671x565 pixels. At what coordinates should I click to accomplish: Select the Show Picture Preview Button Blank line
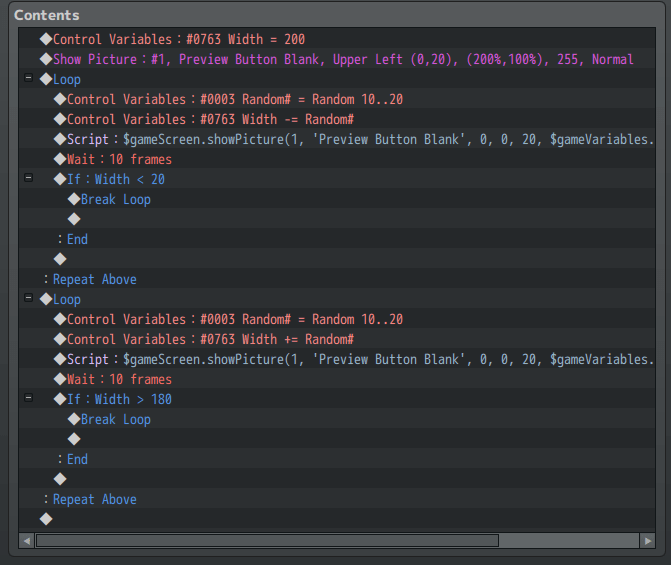[x=337, y=59]
